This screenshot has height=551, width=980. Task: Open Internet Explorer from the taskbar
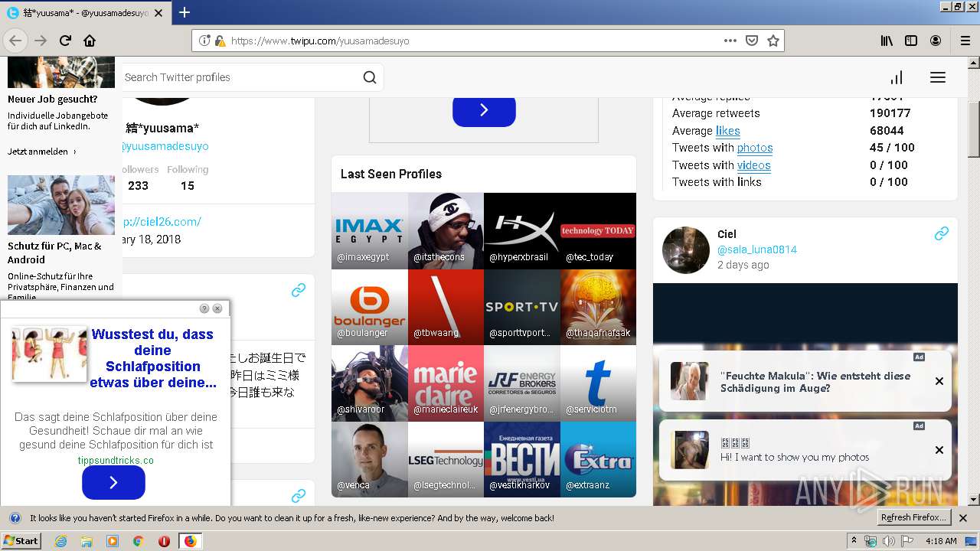pyautogui.click(x=61, y=541)
